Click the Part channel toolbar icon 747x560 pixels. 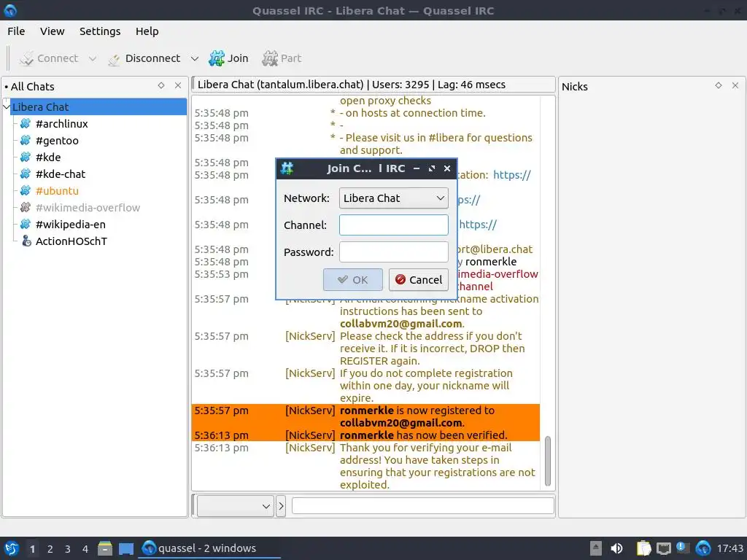270,58
